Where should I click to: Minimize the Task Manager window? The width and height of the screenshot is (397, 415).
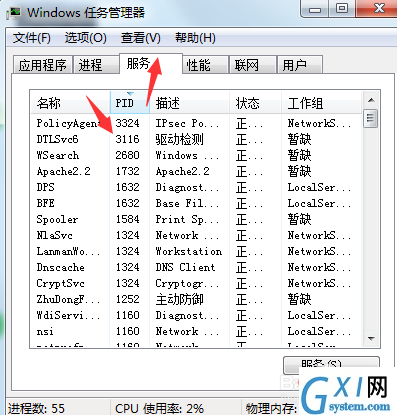315,9
